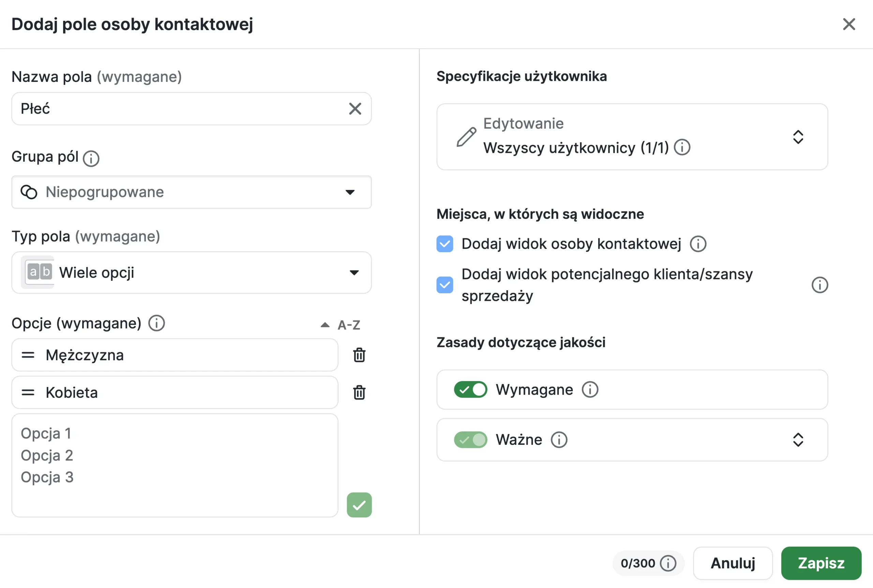The height and width of the screenshot is (588, 873).
Task: Show info for Dodaj widok osoby kontaktowej
Action: click(698, 244)
